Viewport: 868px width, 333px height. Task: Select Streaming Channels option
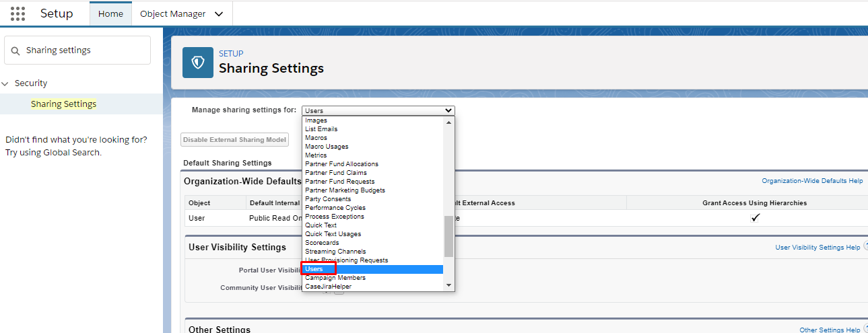(x=372, y=252)
